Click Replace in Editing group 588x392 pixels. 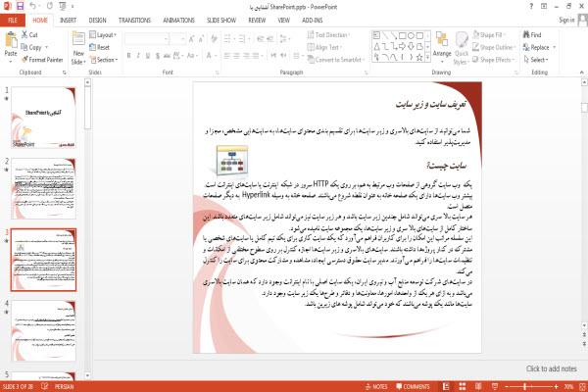539,47
